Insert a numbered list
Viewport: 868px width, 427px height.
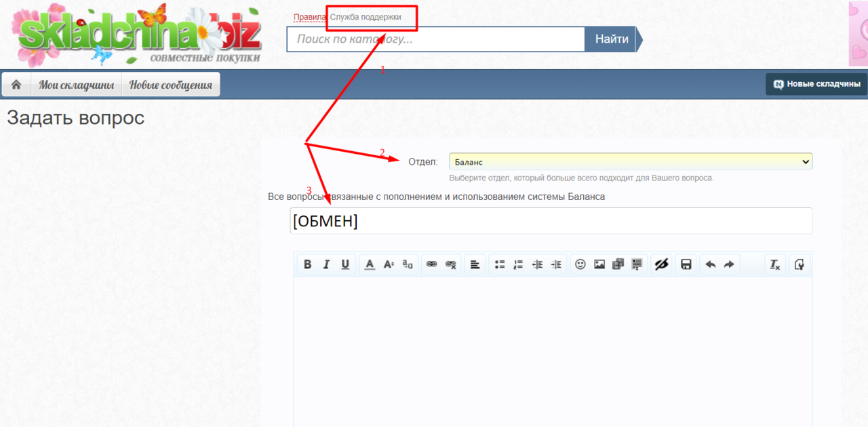tap(519, 264)
